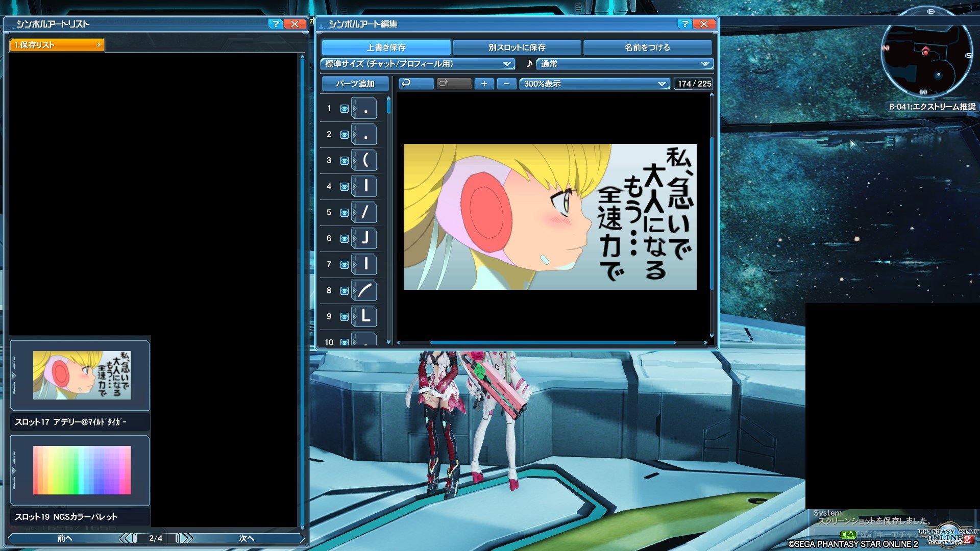Screen dimensions: 980x551
Task: Open help for the Symbol Art Edit window
Action: pyautogui.click(x=684, y=24)
